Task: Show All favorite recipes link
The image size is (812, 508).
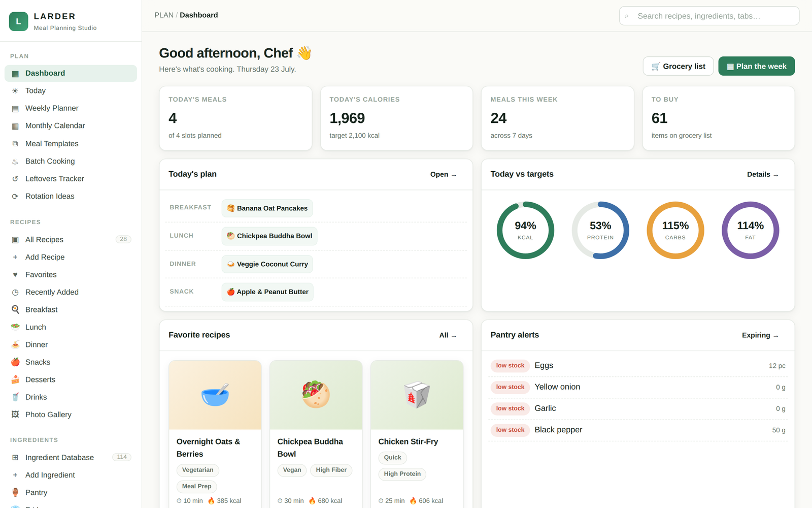Action: tap(448, 335)
